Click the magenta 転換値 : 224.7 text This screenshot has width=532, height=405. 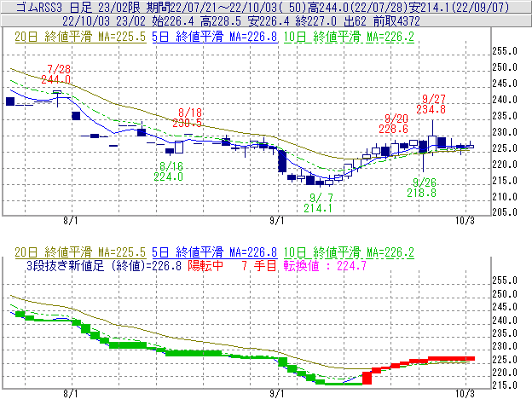(x=325, y=265)
